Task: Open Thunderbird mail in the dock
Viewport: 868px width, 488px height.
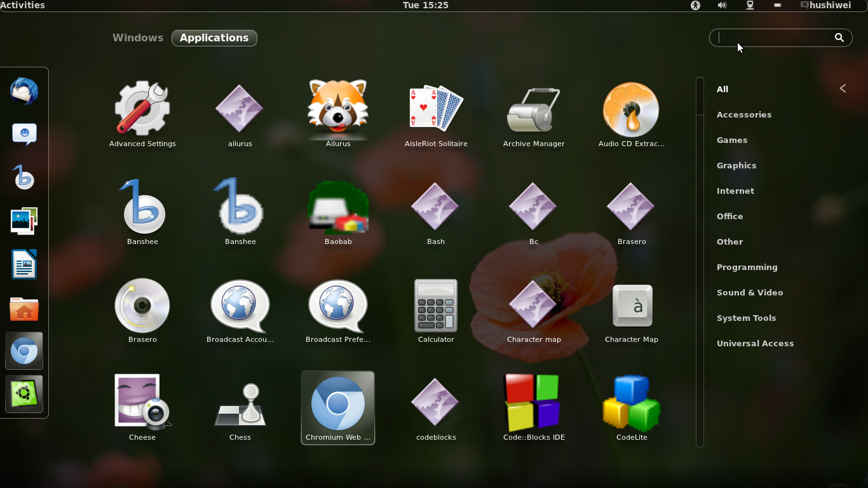Action: click(24, 91)
